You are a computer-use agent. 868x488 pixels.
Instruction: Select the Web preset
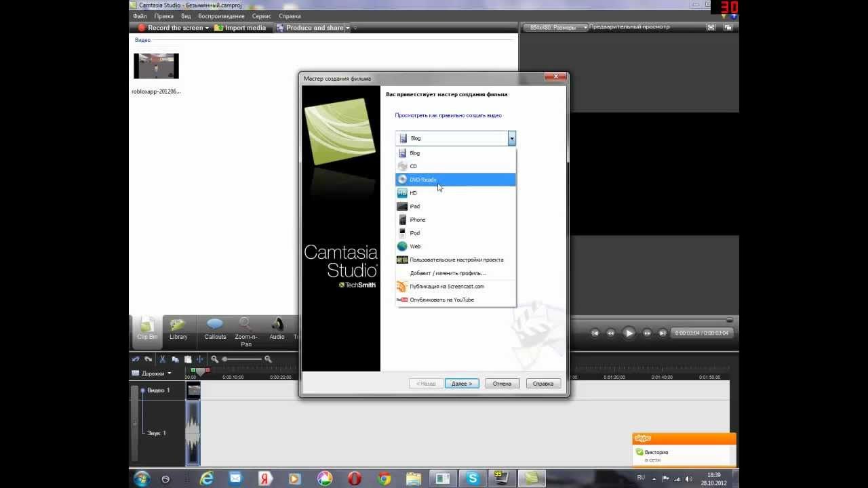pyautogui.click(x=456, y=246)
